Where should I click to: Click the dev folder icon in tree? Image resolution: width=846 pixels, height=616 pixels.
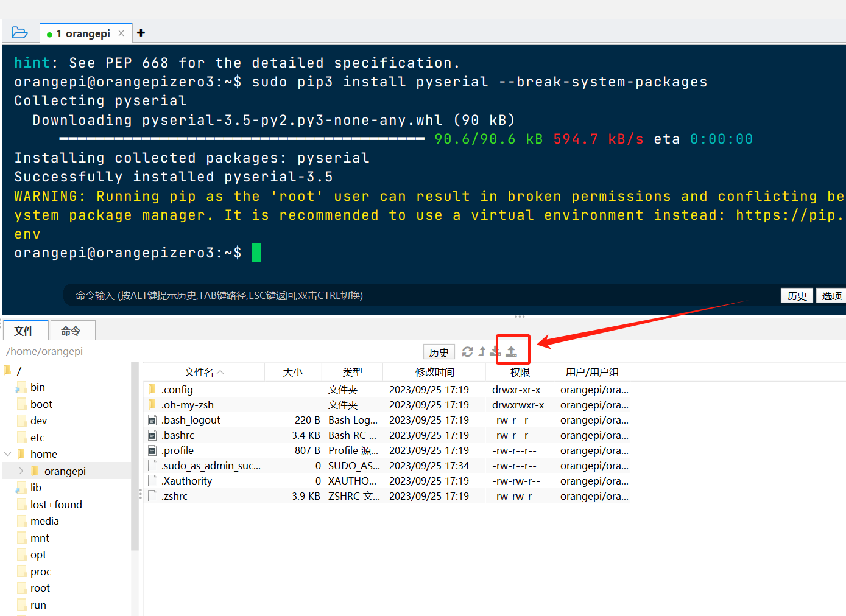[x=22, y=421]
